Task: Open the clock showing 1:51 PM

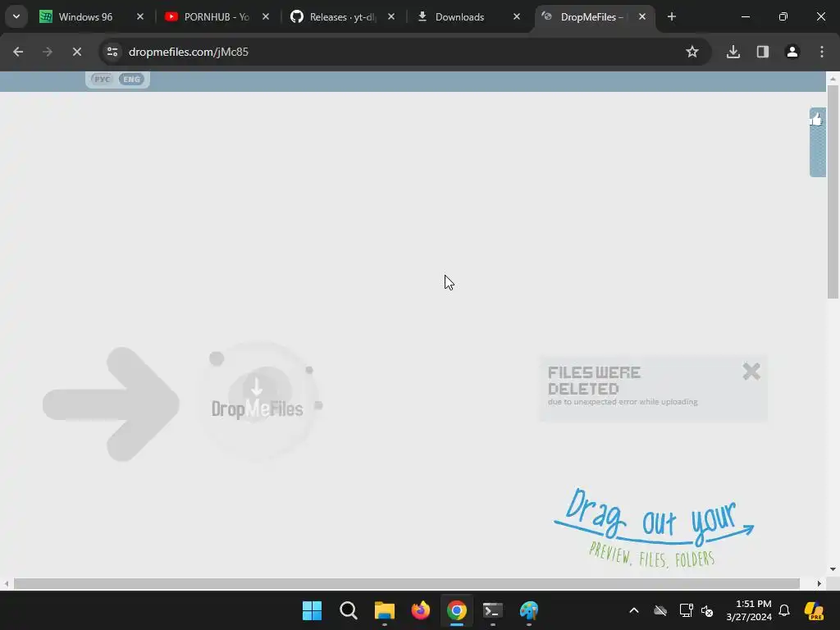Action: coord(749,610)
